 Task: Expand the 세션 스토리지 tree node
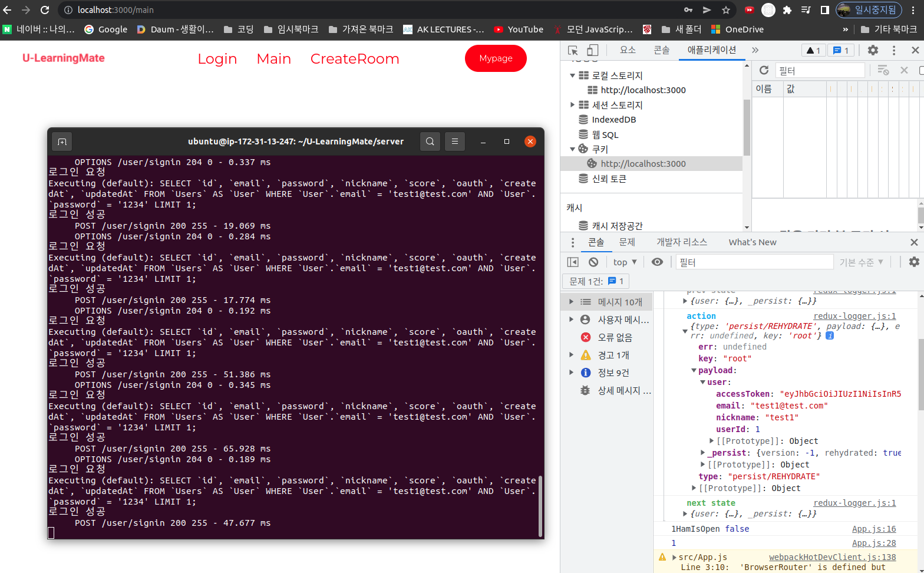pyautogui.click(x=572, y=105)
